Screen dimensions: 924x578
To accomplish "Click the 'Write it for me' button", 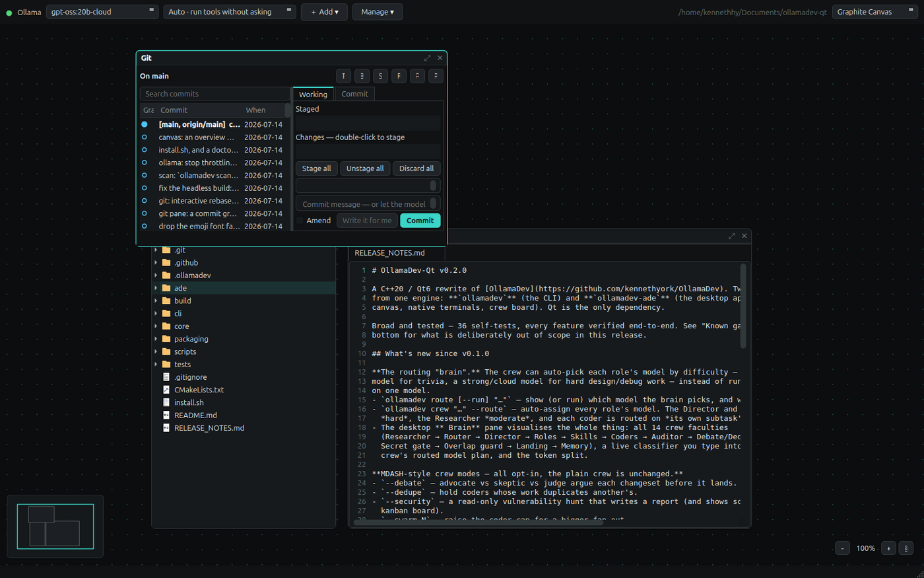I will click(367, 221).
